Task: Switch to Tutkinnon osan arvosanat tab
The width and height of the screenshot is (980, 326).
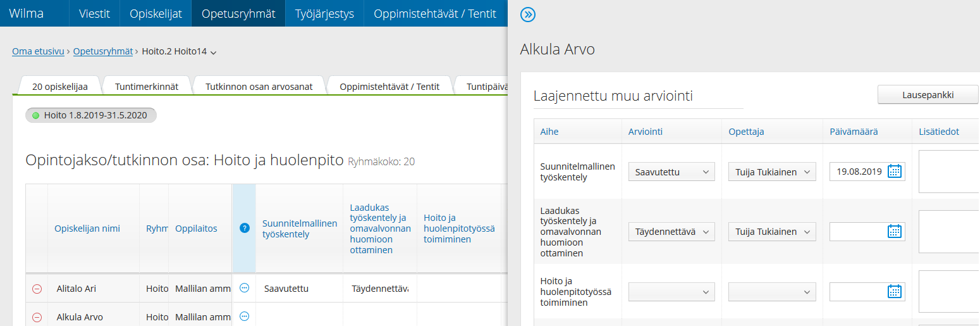Action: 259,87
